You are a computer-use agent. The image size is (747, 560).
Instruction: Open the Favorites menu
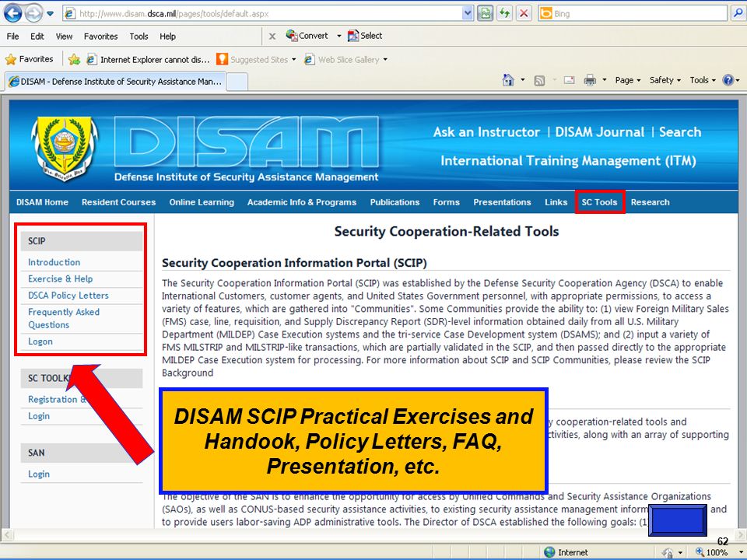[100, 37]
